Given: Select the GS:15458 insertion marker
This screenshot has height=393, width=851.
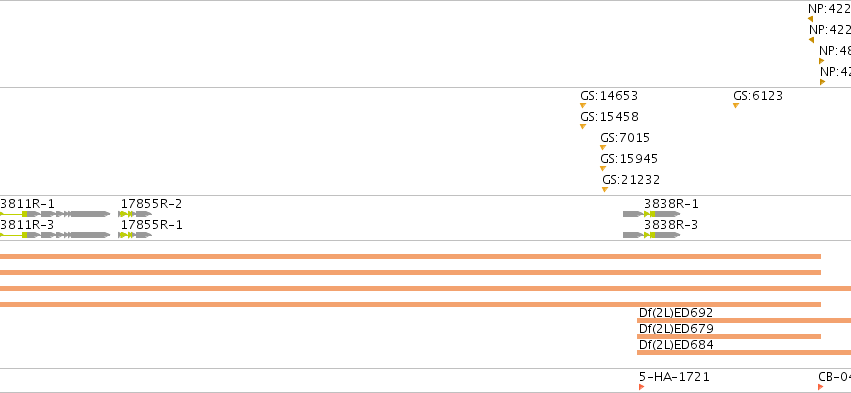Looking at the screenshot, I should tap(583, 126).
